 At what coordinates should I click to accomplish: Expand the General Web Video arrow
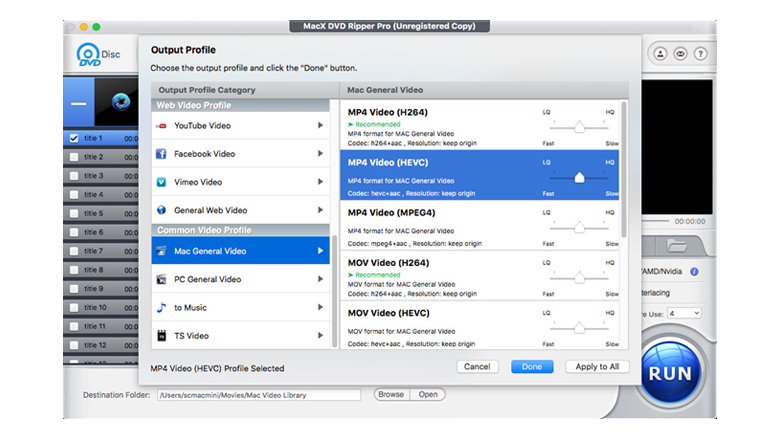(x=320, y=210)
